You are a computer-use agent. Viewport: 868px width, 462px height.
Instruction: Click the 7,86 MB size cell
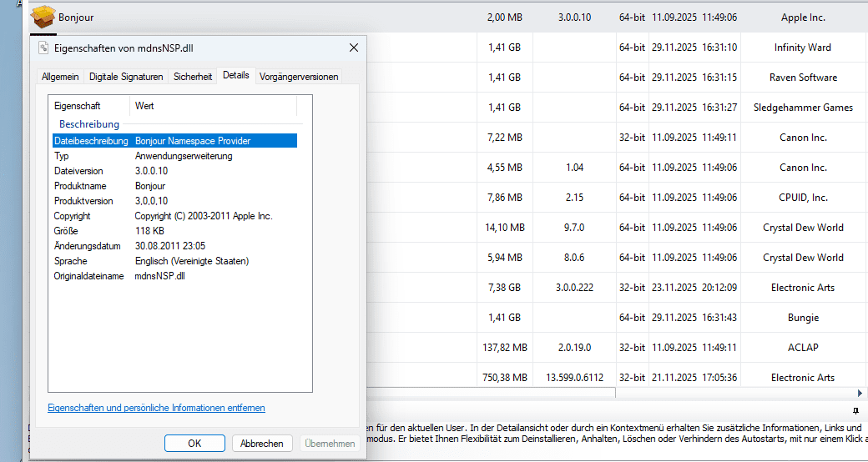[x=504, y=198]
